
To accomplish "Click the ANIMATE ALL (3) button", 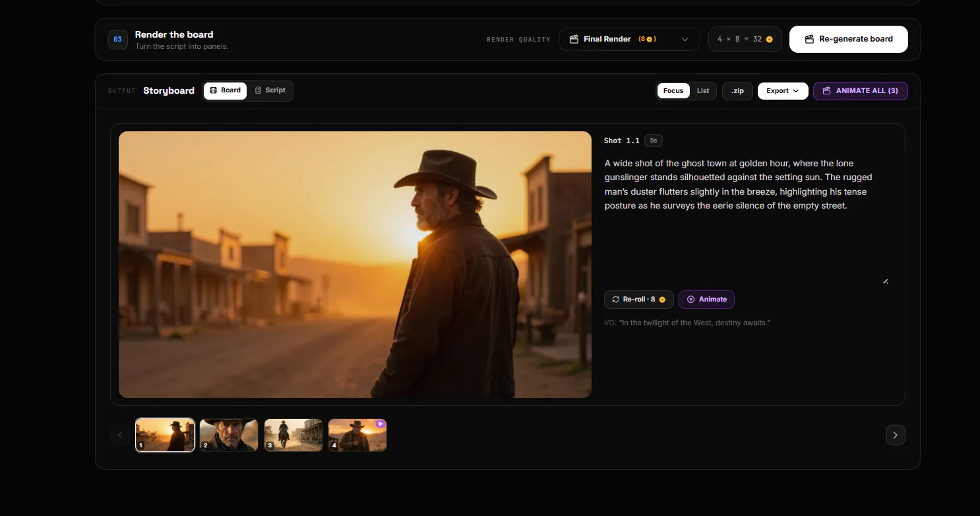I will [x=860, y=90].
